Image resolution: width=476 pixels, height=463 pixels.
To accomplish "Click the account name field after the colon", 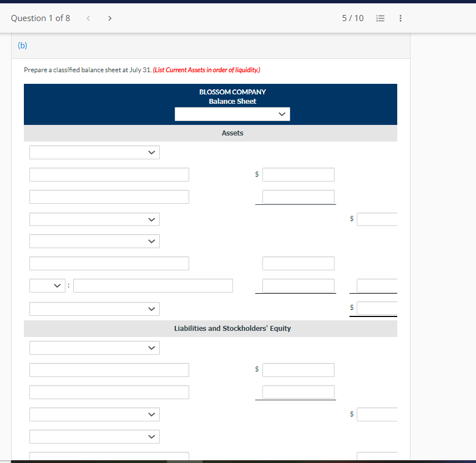I will click(x=153, y=285).
